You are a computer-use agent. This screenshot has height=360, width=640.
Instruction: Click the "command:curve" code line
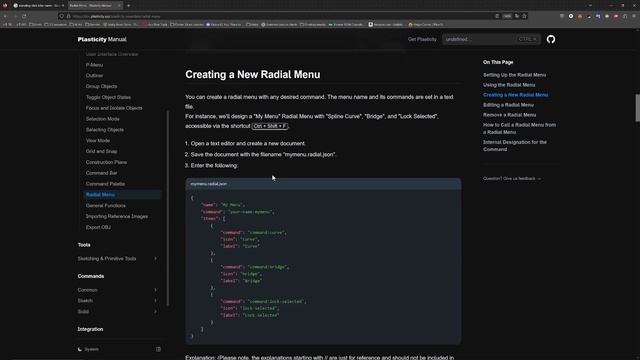pos(254,233)
